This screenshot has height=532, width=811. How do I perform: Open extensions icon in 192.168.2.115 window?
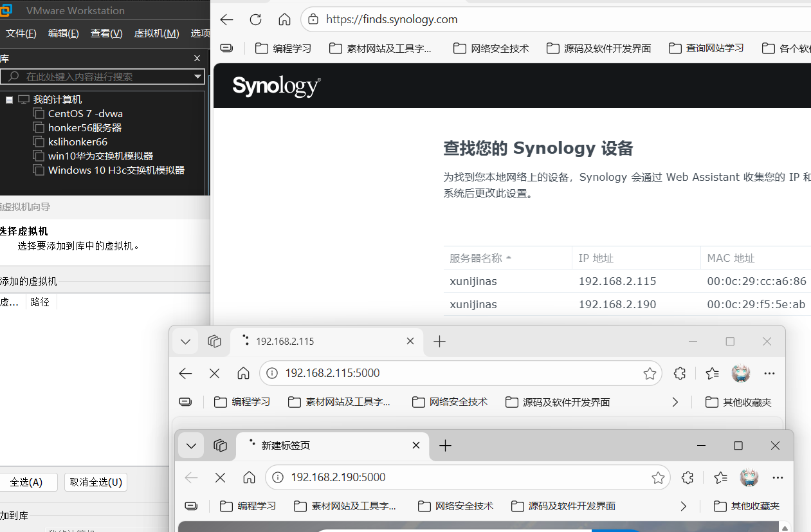coord(680,373)
